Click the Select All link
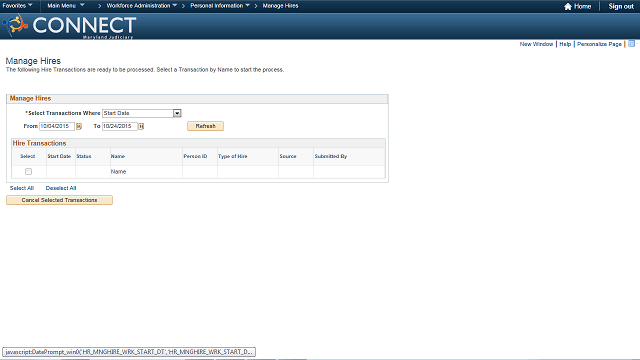Viewport: 640px width, 360px height. [x=22, y=188]
